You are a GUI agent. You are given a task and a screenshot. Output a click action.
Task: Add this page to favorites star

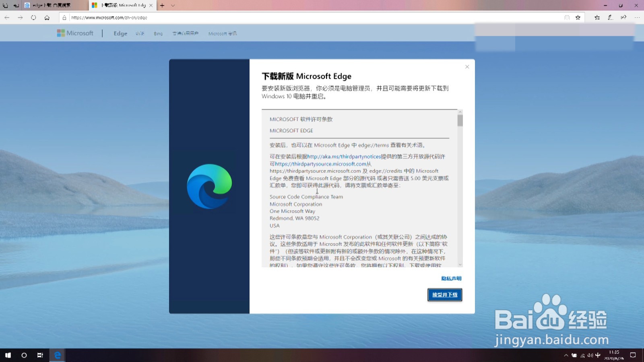[x=578, y=17]
